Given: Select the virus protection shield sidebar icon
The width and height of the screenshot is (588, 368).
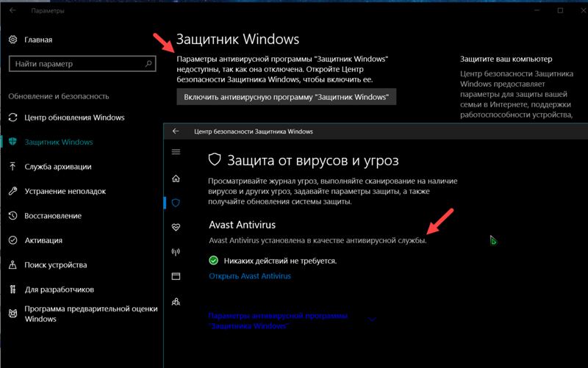Looking at the screenshot, I should click(176, 203).
